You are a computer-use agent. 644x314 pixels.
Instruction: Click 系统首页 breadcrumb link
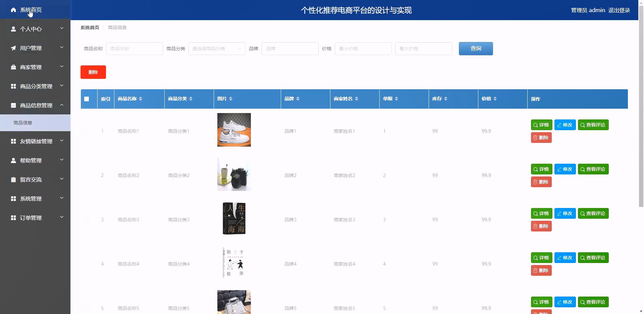pyautogui.click(x=90, y=28)
